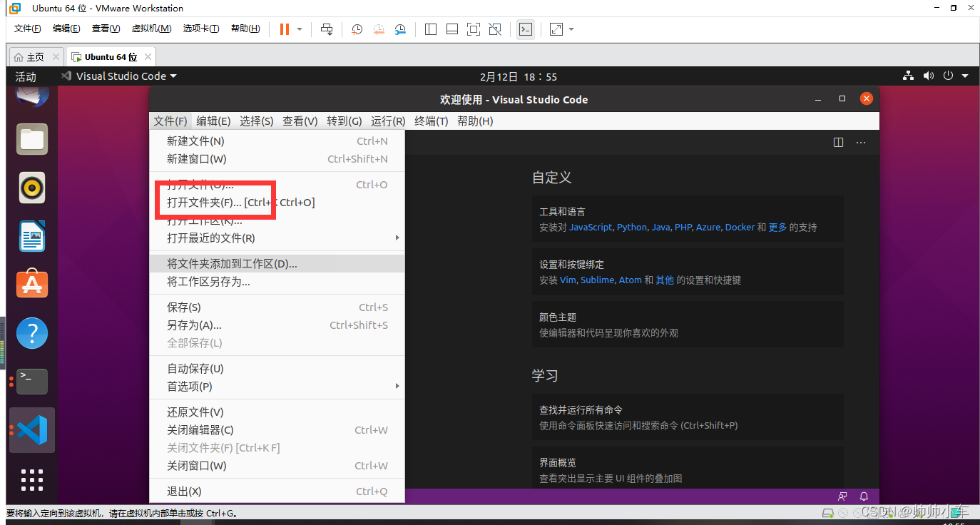Select 新建窗口(W) menu entry
Screen dimensions: 980x525
277,159
